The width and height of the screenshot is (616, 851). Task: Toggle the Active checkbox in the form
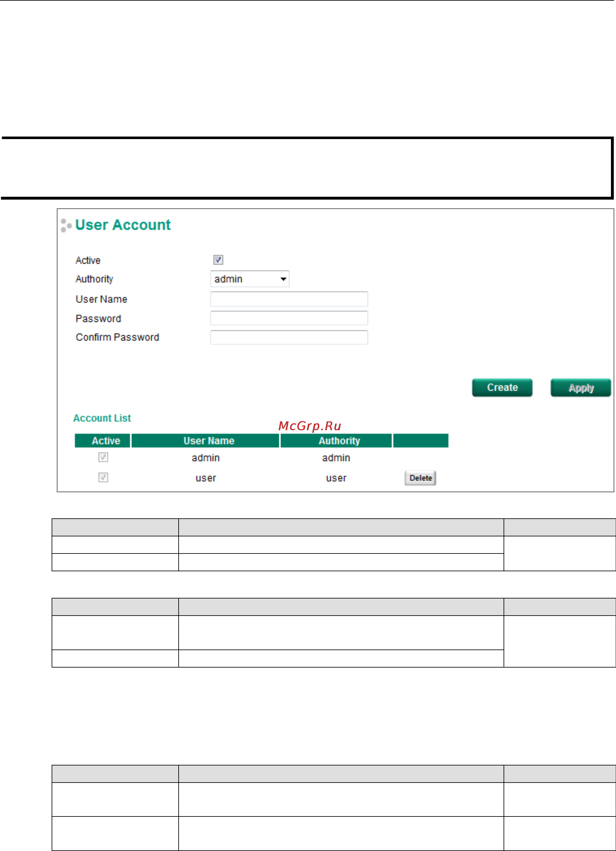click(218, 260)
